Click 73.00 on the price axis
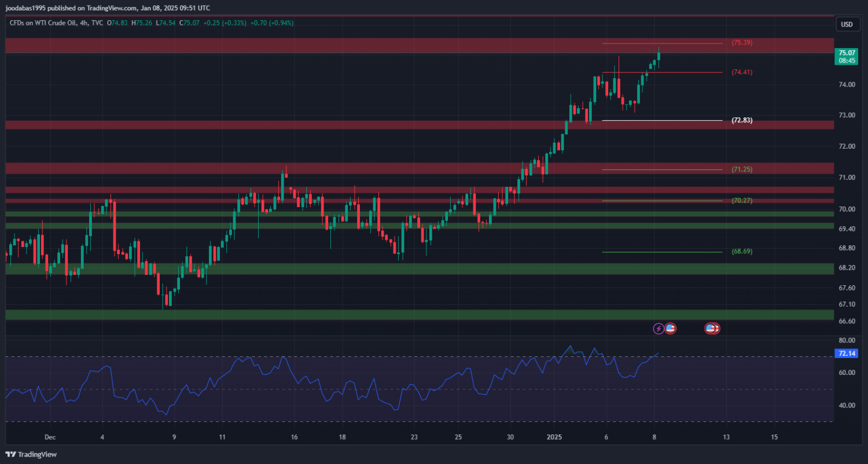Screen dimensions: 868x464 pos(847,115)
